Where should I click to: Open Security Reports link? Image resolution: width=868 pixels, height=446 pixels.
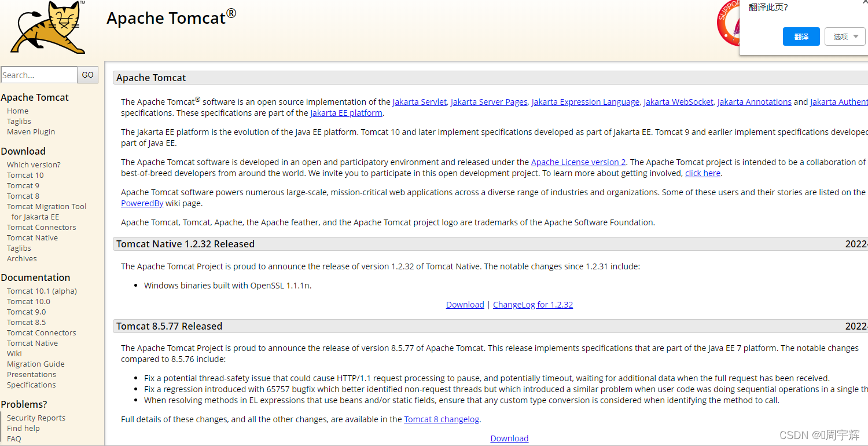pos(36,418)
